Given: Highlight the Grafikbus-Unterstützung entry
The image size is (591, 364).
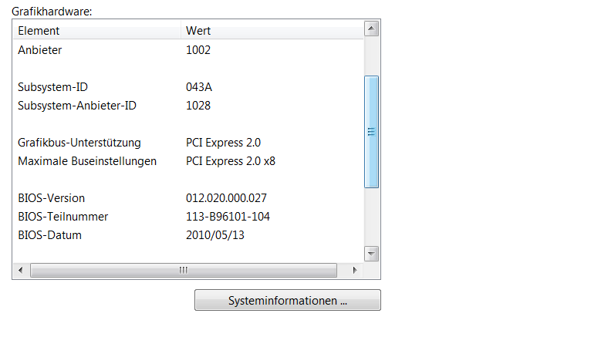Looking at the screenshot, I should pyautogui.click(x=79, y=143).
